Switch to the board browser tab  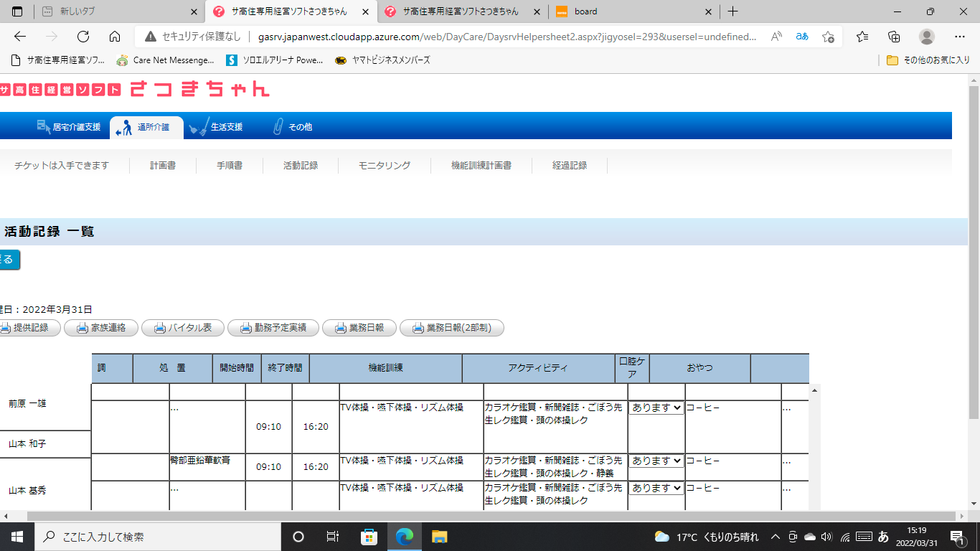pos(631,11)
